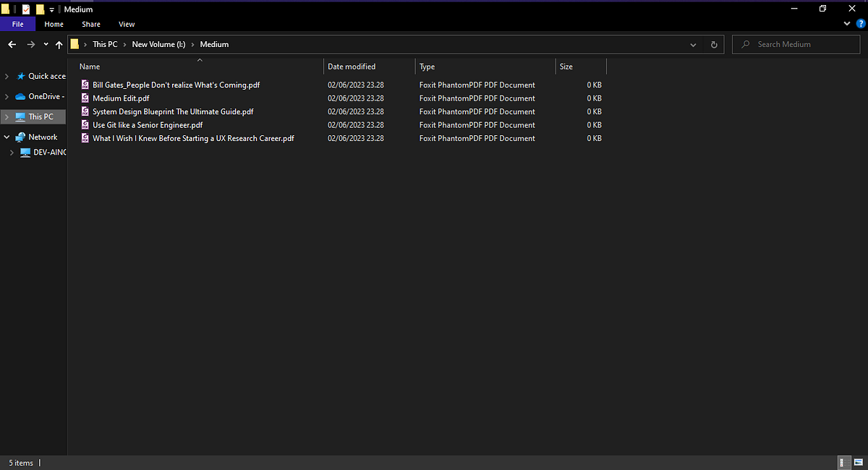Select This PC in the navigation pane
Viewport: 868px width, 470px height.
coord(41,116)
